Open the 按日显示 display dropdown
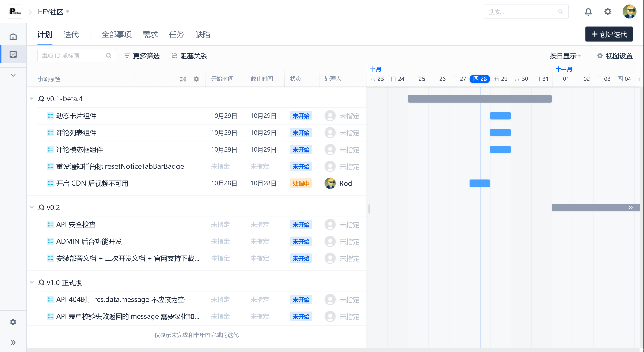This screenshot has height=352, width=644. [x=565, y=56]
